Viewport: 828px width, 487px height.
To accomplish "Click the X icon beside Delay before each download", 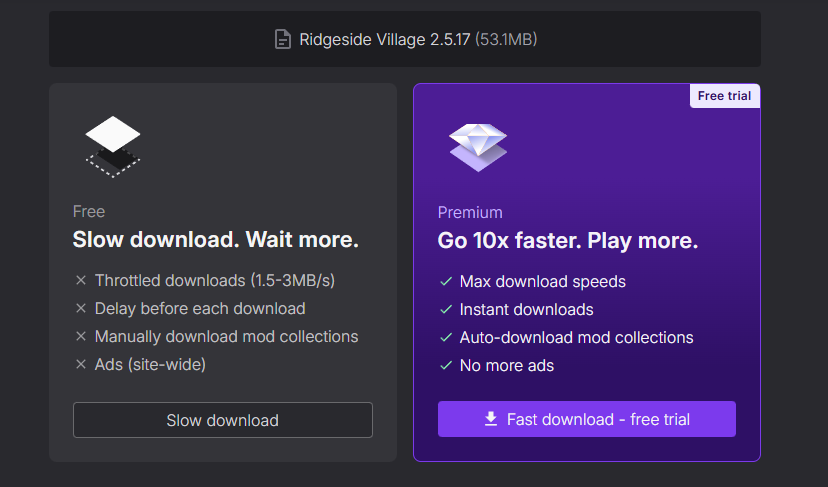I will pos(81,309).
